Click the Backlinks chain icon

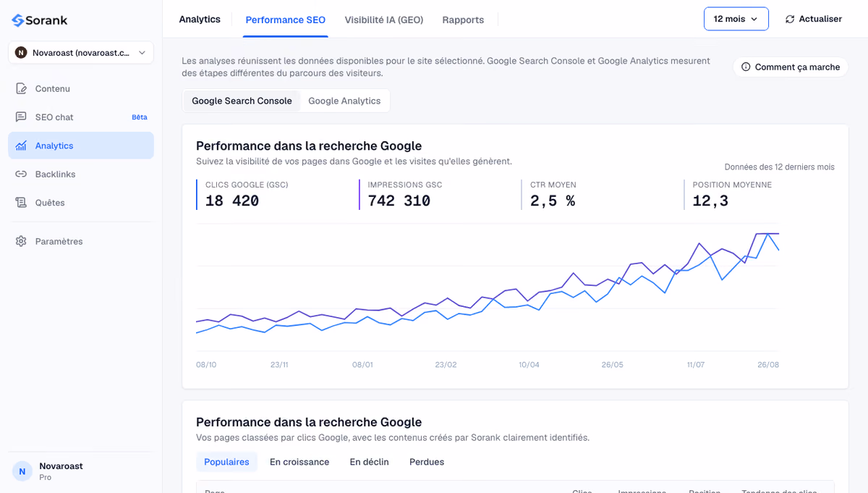pos(21,174)
